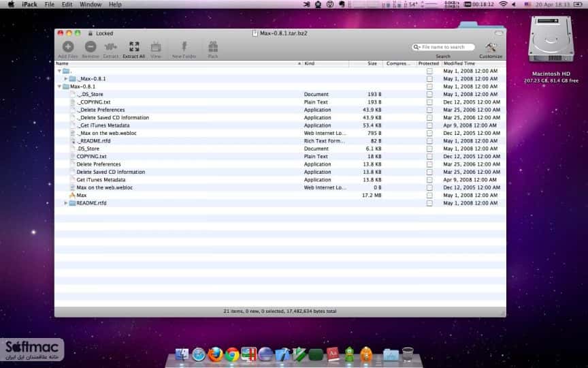588x368 pixels.
Task: Toggle Protected checkbox for COPYING.txt
Action: point(429,157)
